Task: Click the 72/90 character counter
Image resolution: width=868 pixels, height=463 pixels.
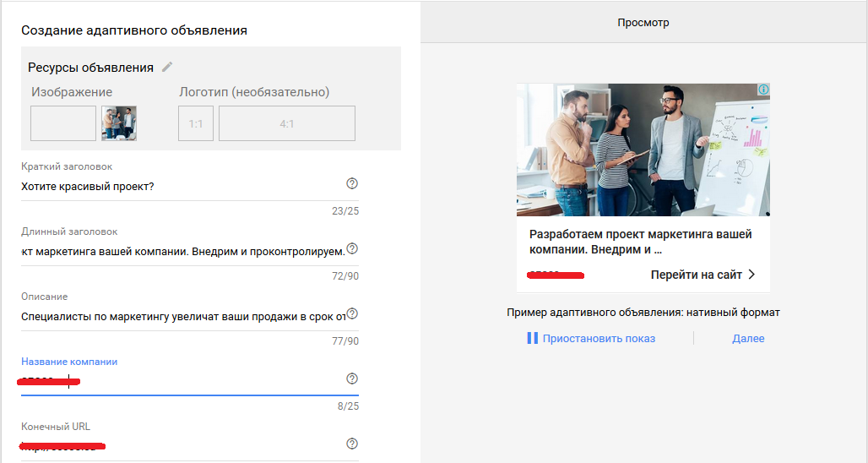Action: point(345,275)
